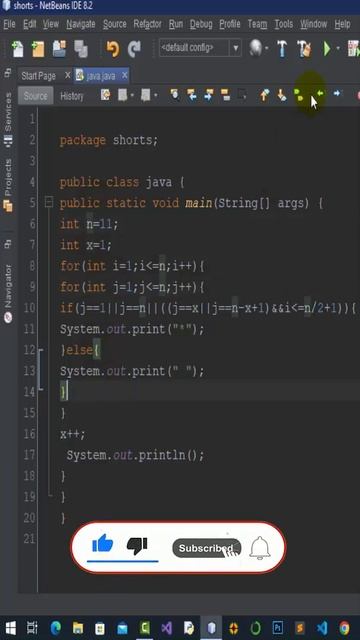This screenshot has height=640, width=360.
Task: Open File Explorer from the taskbar
Action: [78, 628]
